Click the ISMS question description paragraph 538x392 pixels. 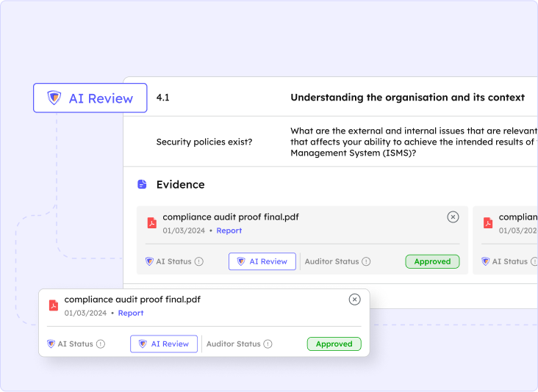point(414,142)
